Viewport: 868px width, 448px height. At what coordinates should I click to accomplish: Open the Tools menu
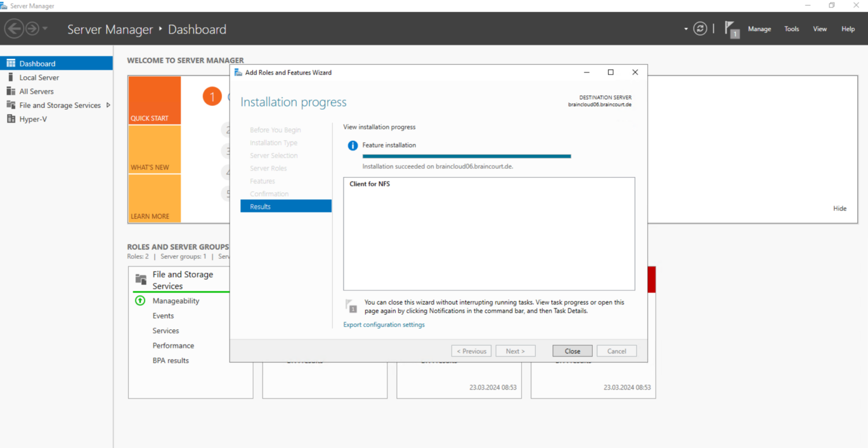point(791,29)
